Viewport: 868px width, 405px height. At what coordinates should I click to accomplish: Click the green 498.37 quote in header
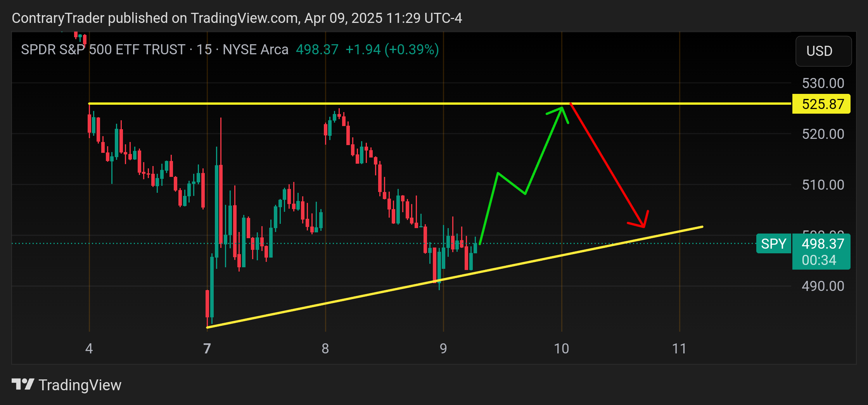(x=317, y=50)
